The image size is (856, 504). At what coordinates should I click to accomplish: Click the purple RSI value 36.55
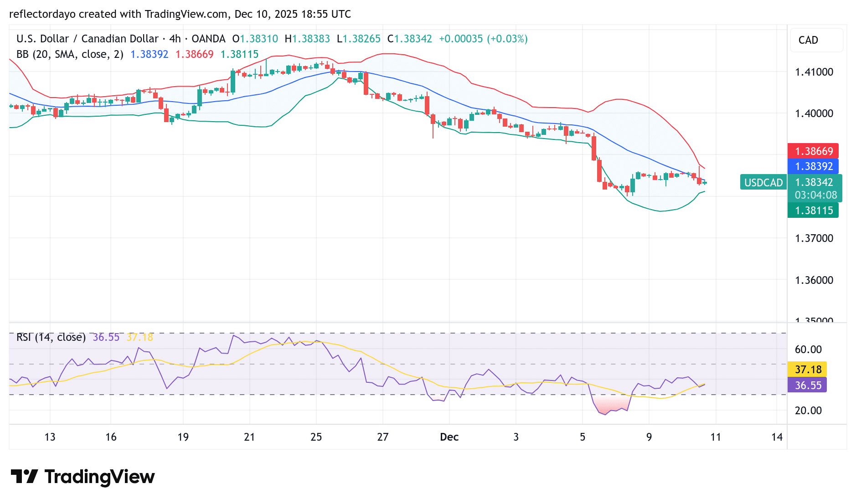pyautogui.click(x=807, y=386)
